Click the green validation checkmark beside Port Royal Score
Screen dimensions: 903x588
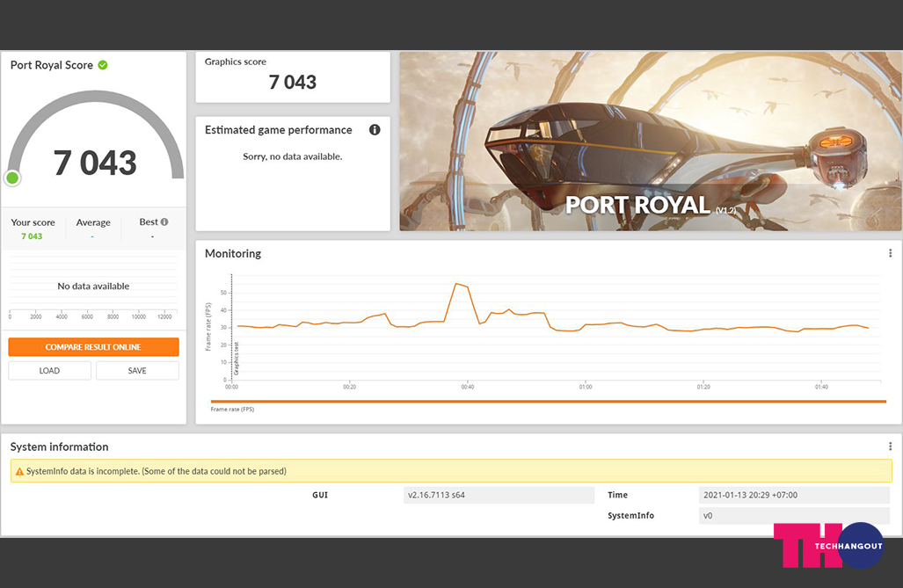[103, 65]
